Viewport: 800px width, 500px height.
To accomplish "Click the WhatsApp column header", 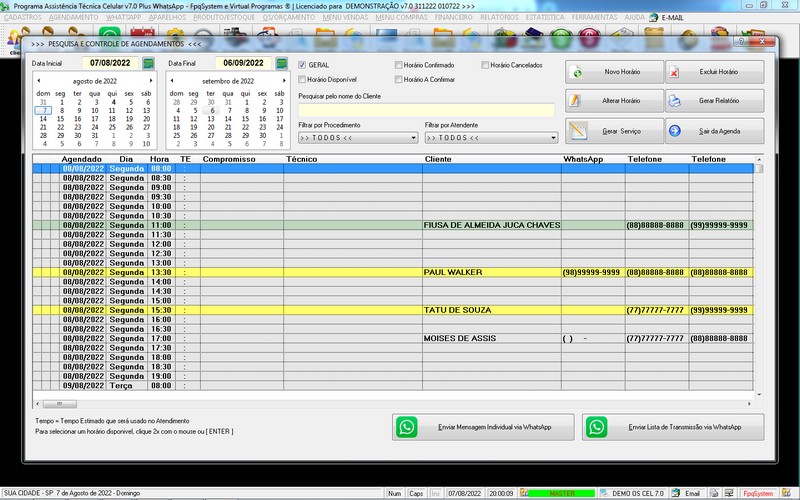I will click(583, 159).
